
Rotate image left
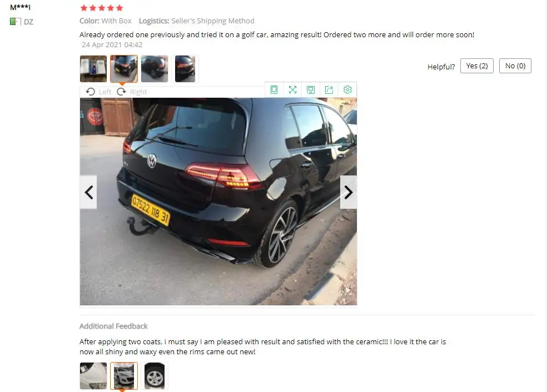click(98, 92)
